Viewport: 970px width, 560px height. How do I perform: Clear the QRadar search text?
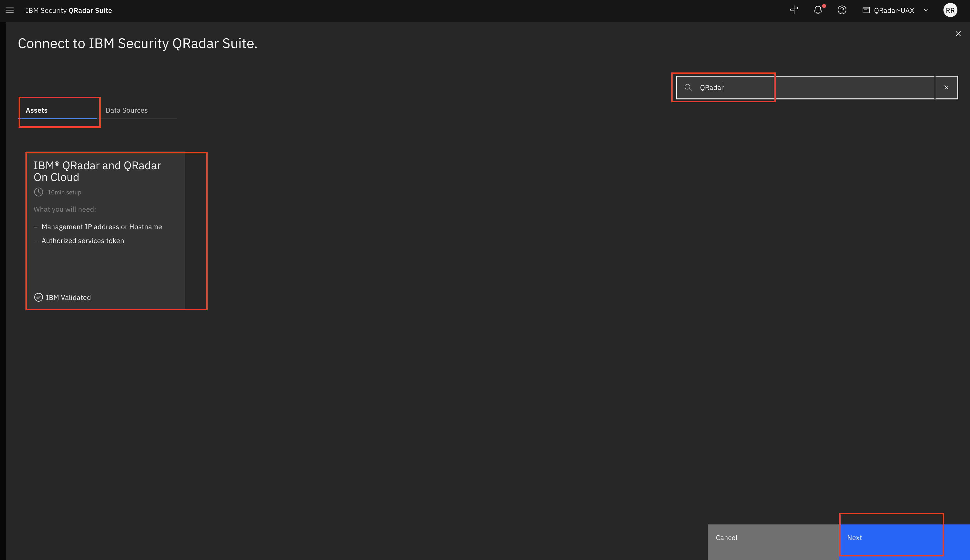pyautogui.click(x=946, y=87)
